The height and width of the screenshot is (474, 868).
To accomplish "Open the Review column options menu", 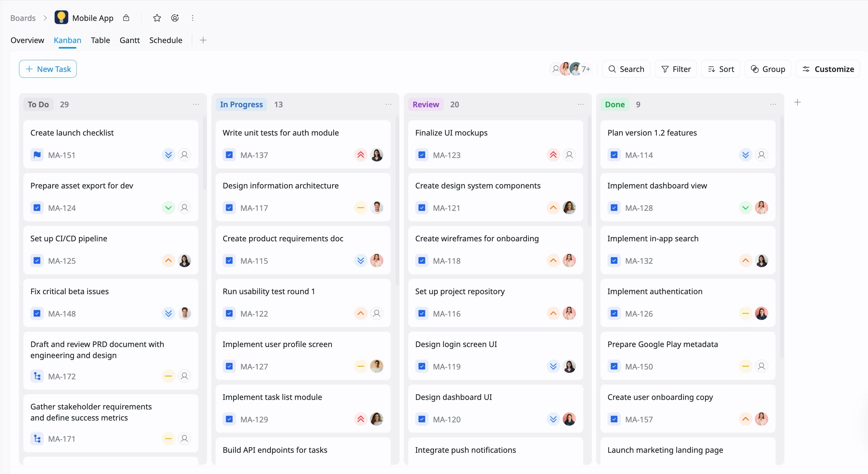I will [x=581, y=105].
